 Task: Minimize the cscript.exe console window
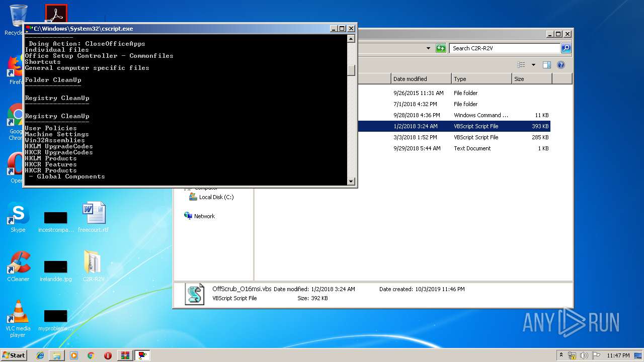tap(334, 29)
